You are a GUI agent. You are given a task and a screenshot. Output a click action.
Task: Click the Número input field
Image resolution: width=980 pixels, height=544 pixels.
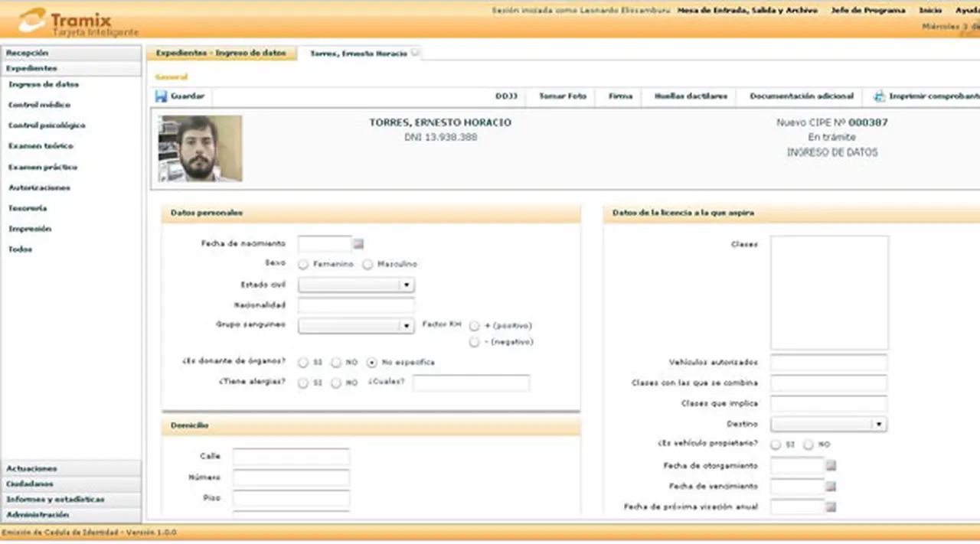pyautogui.click(x=291, y=478)
